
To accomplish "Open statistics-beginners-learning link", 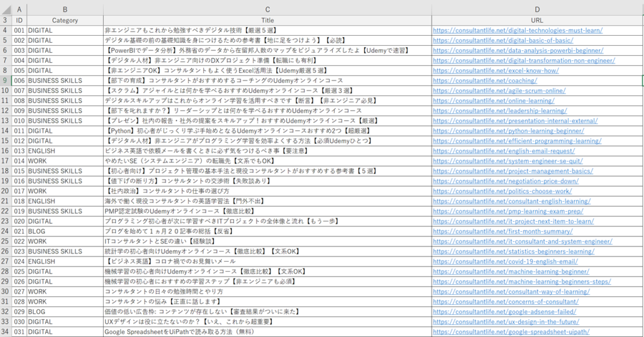I will [513, 251].
